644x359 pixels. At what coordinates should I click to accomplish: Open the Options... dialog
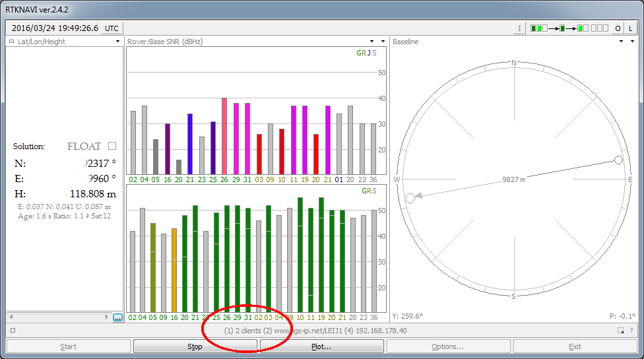pos(448,346)
